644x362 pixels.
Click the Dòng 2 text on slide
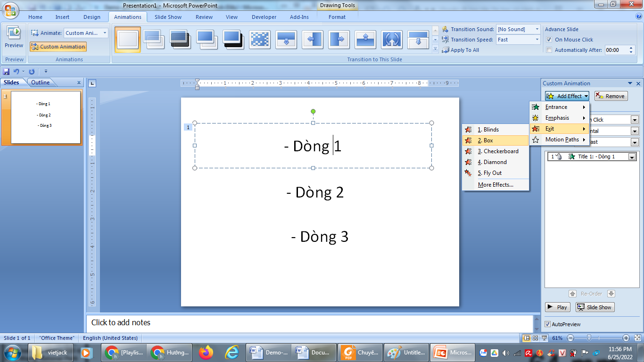[x=315, y=192]
